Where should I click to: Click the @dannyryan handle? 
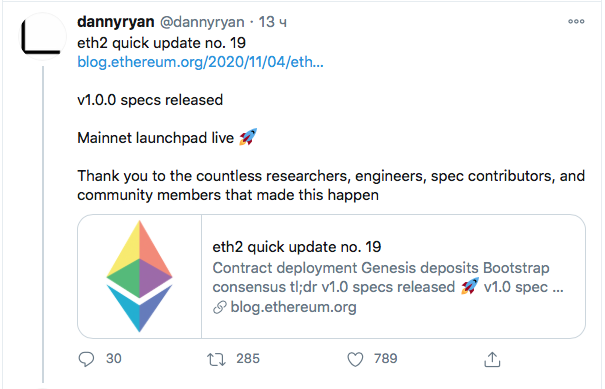point(202,22)
